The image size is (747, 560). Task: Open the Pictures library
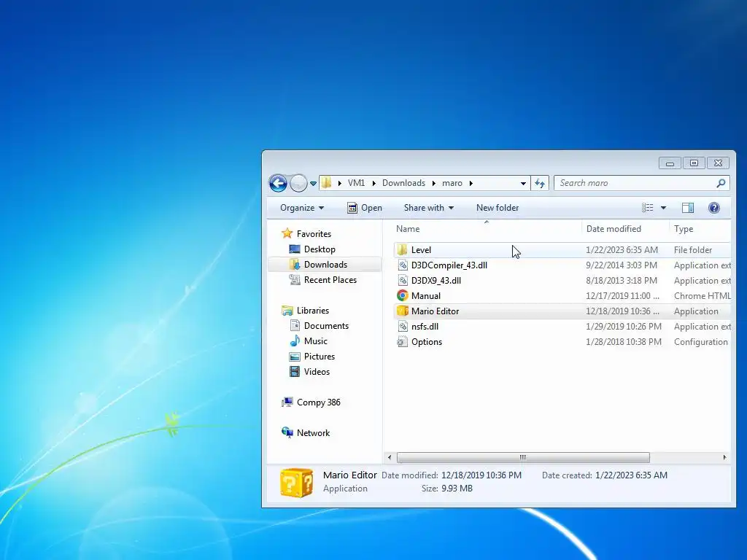pyautogui.click(x=320, y=356)
